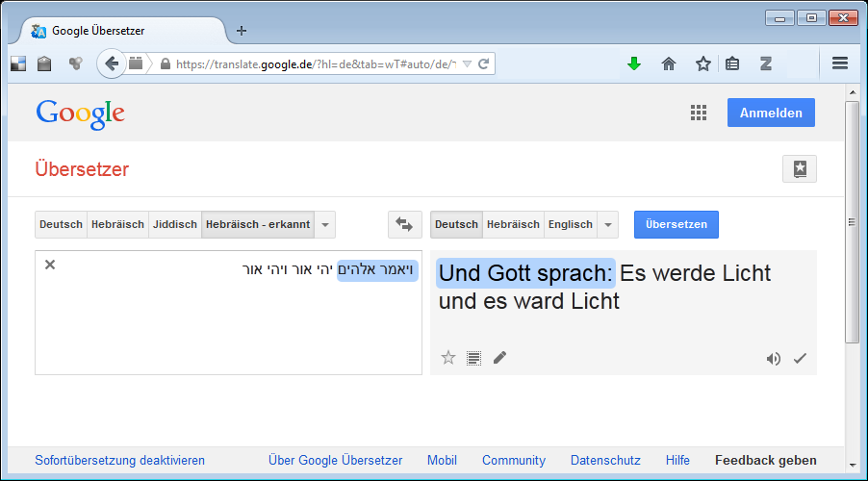868x481 pixels.
Task: Open the Phrasebook star button
Action: click(x=800, y=168)
